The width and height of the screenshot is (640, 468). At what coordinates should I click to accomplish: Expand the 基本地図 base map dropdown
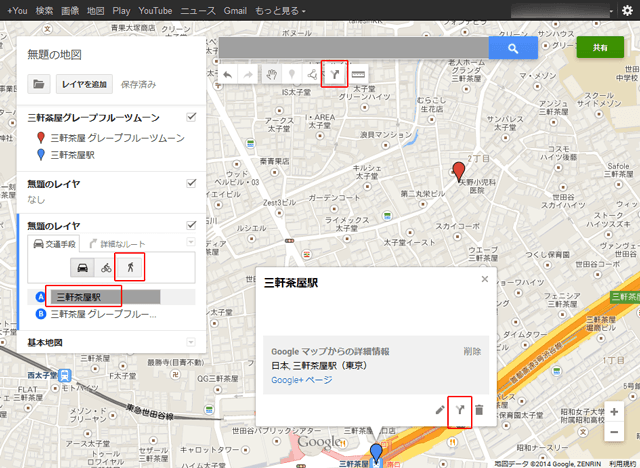pyautogui.click(x=191, y=342)
